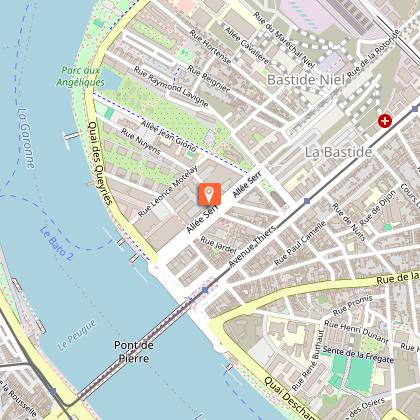Image resolution: width=420 pixels, height=420 pixels.
Task: Select the tram stop icon on Avenue Thiers
Action: click(x=307, y=201)
